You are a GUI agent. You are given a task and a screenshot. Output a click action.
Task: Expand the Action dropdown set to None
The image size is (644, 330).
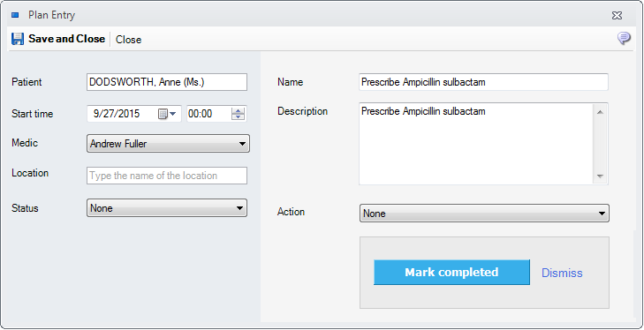tap(484, 214)
